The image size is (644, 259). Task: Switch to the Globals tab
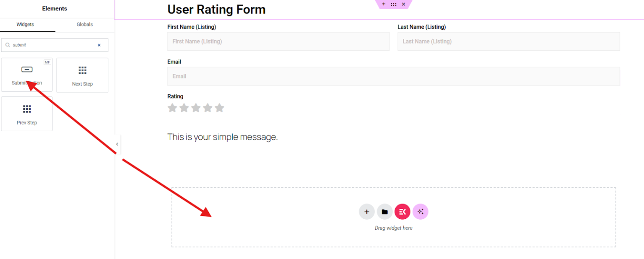[85, 24]
